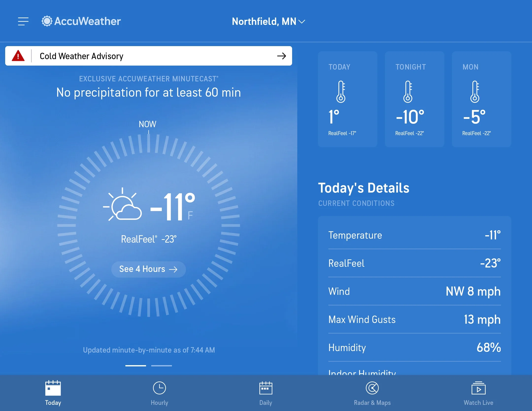Viewport: 532px width, 411px height.
Task: Click the thermometer icon in MON card
Action: point(475,91)
